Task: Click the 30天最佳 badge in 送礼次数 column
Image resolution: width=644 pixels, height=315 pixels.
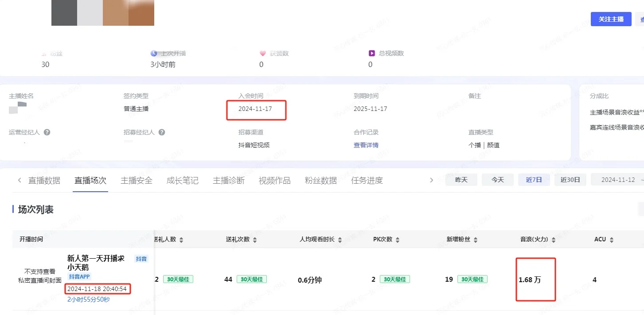Action: tap(251, 280)
